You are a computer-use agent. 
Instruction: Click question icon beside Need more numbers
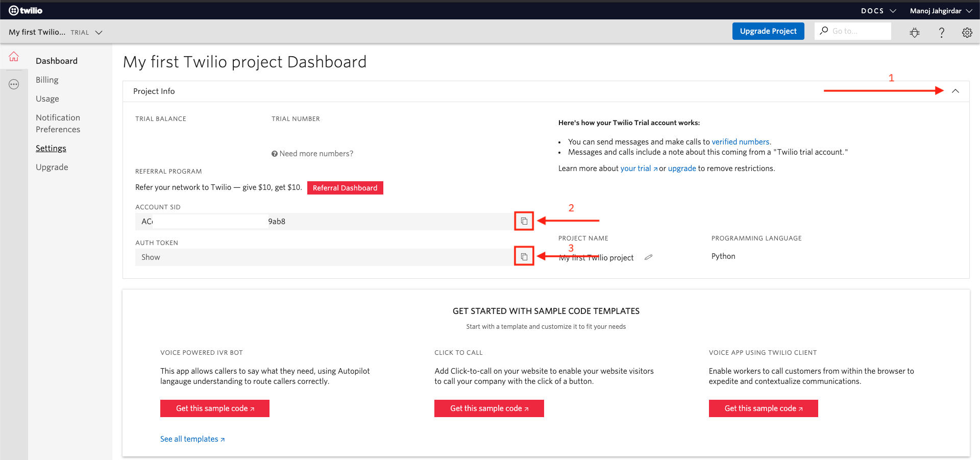275,154
